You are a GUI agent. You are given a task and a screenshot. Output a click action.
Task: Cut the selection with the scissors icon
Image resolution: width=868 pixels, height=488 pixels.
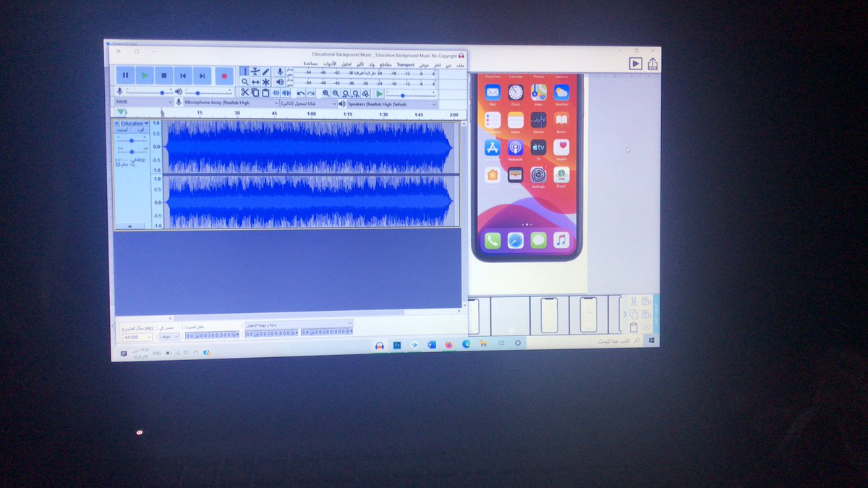pos(244,93)
